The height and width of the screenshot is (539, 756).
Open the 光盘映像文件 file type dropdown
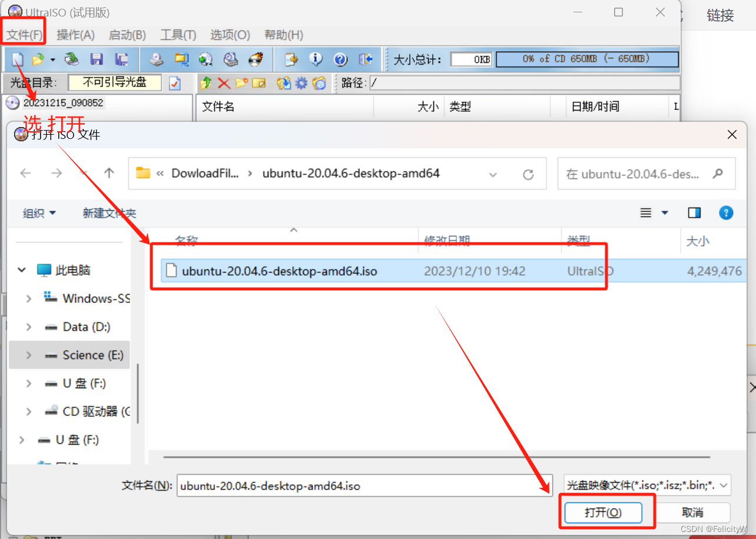(x=647, y=485)
